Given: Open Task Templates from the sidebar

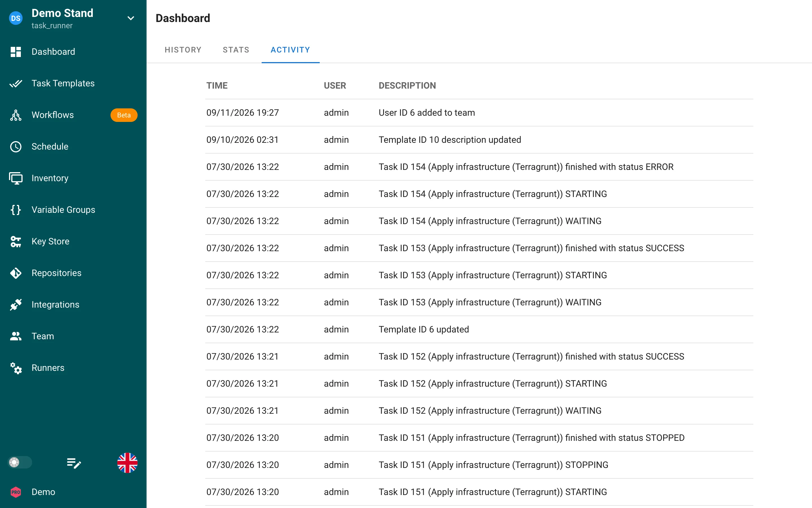Looking at the screenshot, I should tap(63, 83).
